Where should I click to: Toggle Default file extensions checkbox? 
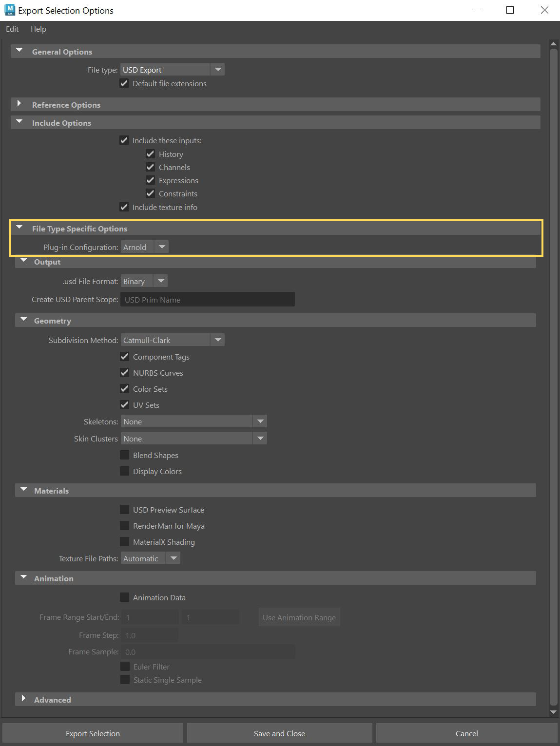[124, 83]
